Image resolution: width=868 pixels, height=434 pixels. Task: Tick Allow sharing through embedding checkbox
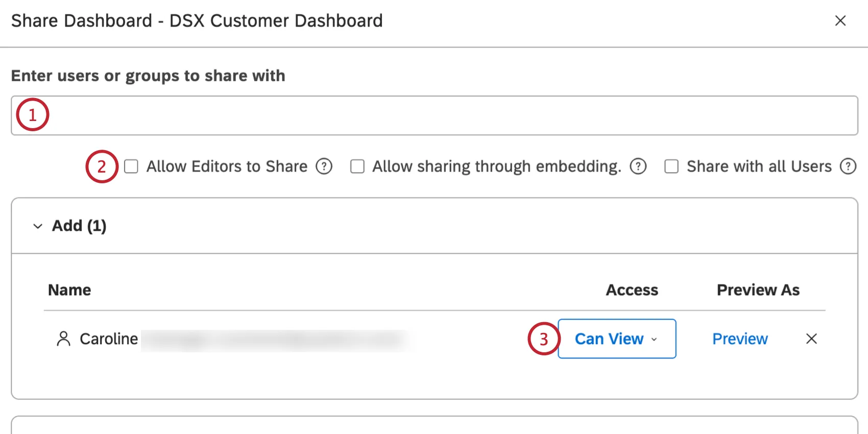coord(357,166)
